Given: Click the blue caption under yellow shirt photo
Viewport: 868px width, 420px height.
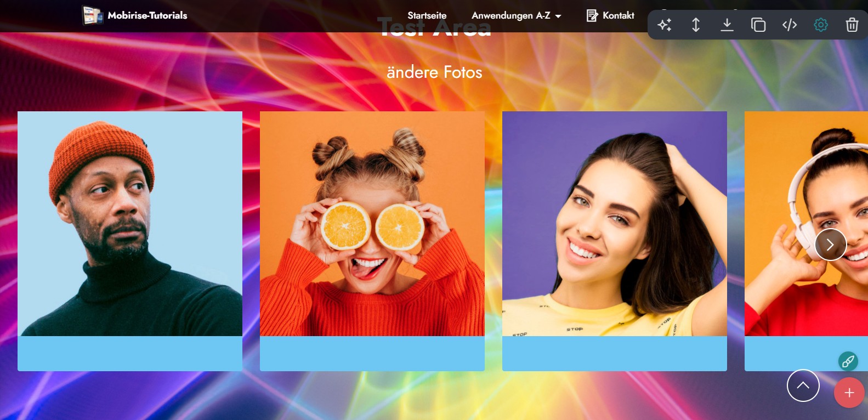Looking at the screenshot, I should (615, 354).
